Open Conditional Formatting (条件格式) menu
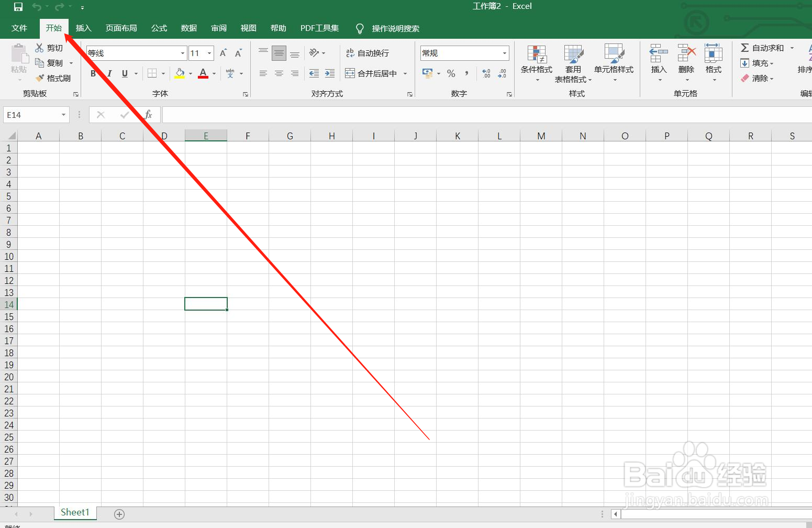Image resolution: width=812 pixels, height=528 pixels. pos(537,63)
